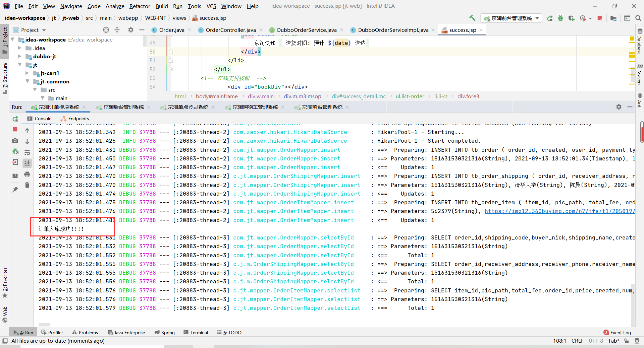
Task: Click the Run Anything icon
Action: pos(627,18)
